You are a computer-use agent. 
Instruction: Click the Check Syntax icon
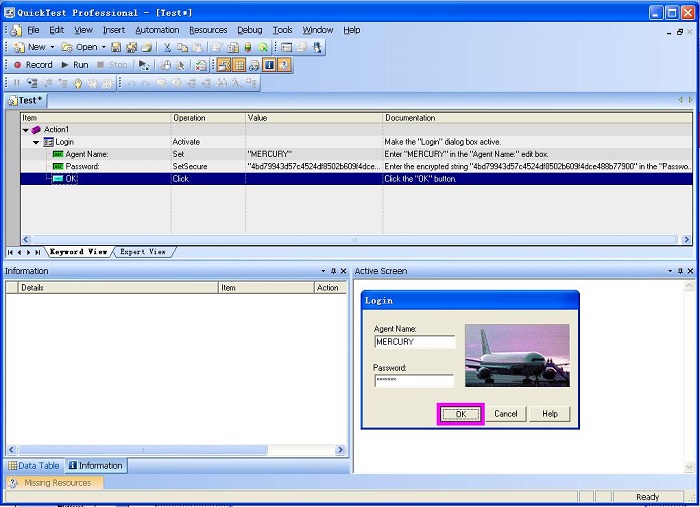[201, 65]
